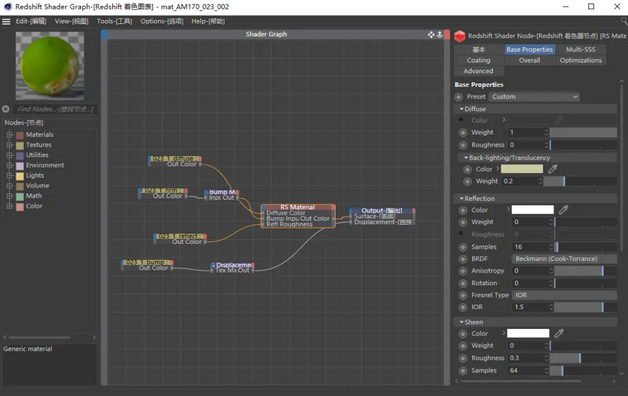
Task: Toggle Diffuse Weight animation radio dot
Action: pyautogui.click(x=463, y=133)
